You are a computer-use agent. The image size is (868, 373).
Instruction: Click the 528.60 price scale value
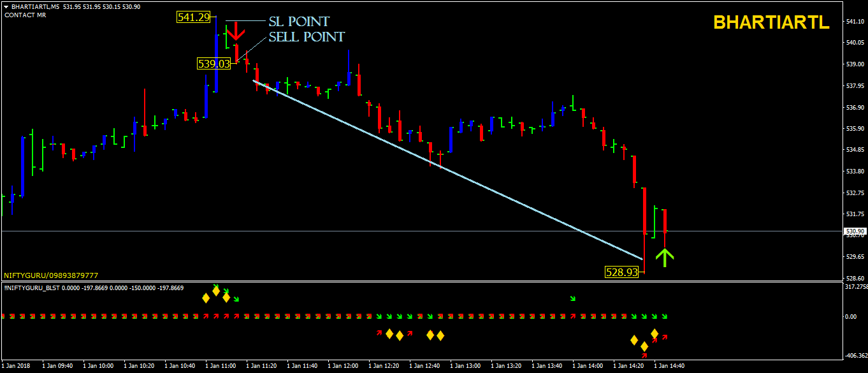(x=854, y=278)
